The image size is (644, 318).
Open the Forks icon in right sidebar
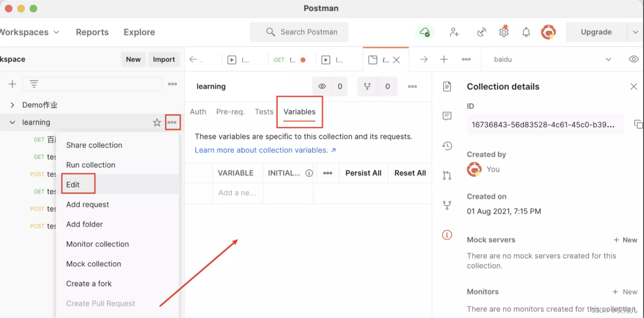[x=447, y=205]
